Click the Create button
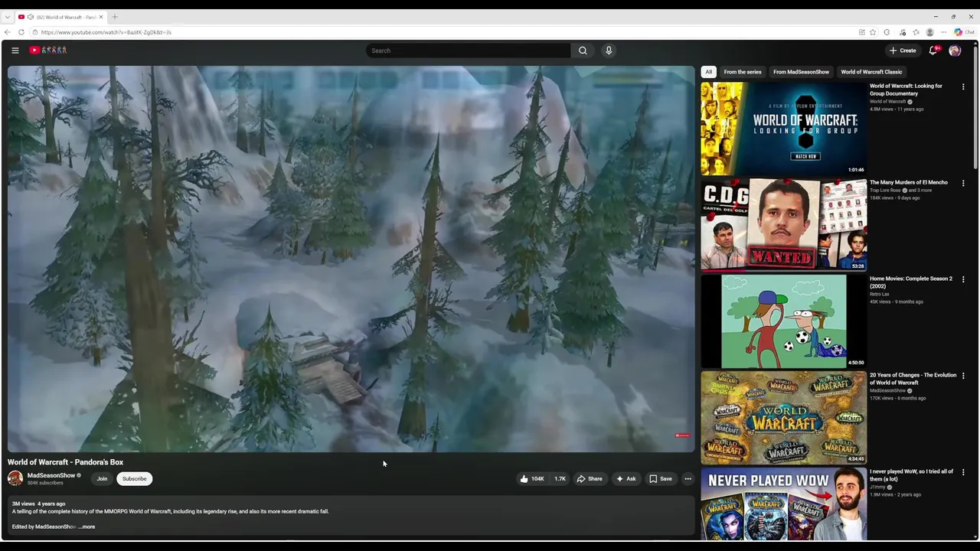Viewport: 980px width, 551px height. [x=903, y=51]
